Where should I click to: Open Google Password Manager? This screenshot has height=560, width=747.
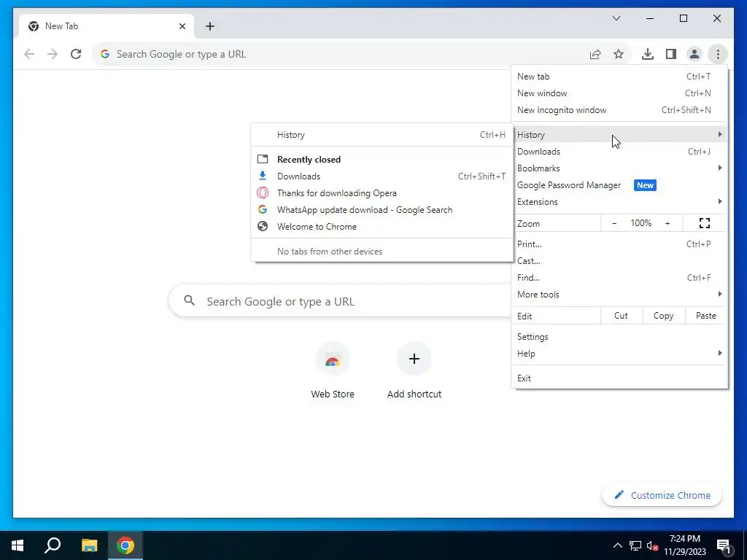tap(619, 184)
